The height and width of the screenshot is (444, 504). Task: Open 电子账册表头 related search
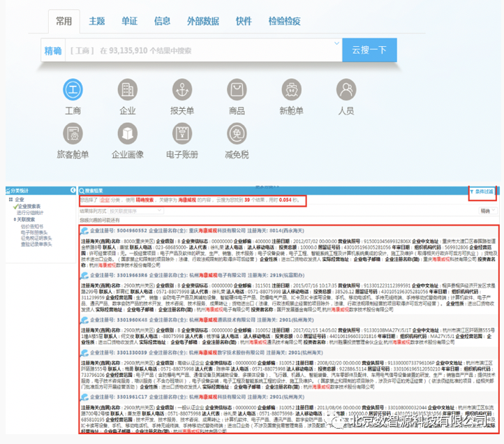(34, 232)
